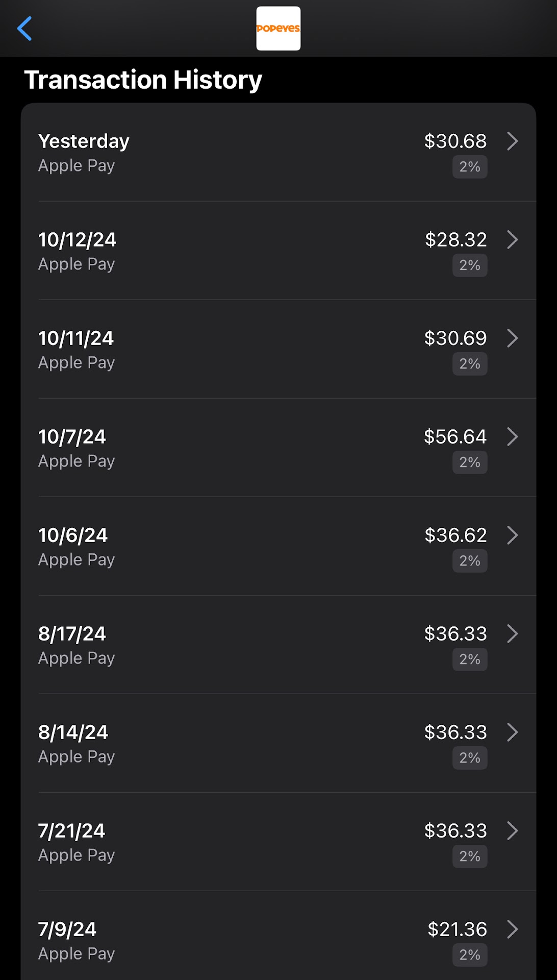557x980 pixels.
Task: Tap the 2% badge under $56.64
Action: point(469,462)
